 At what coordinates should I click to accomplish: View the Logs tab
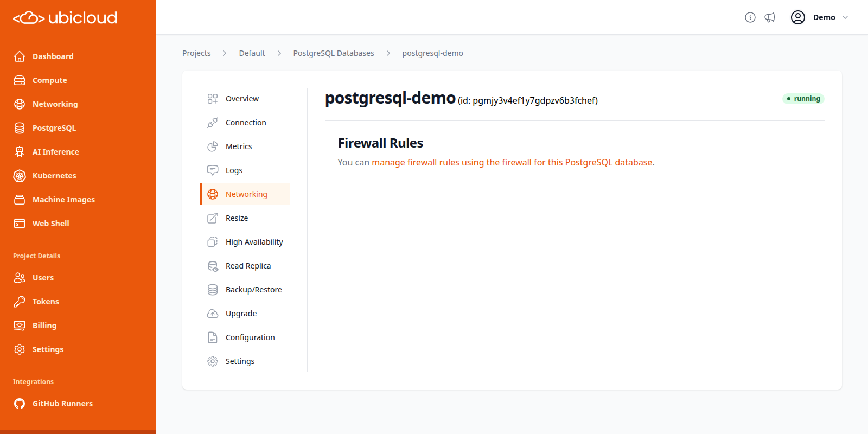coord(245,170)
